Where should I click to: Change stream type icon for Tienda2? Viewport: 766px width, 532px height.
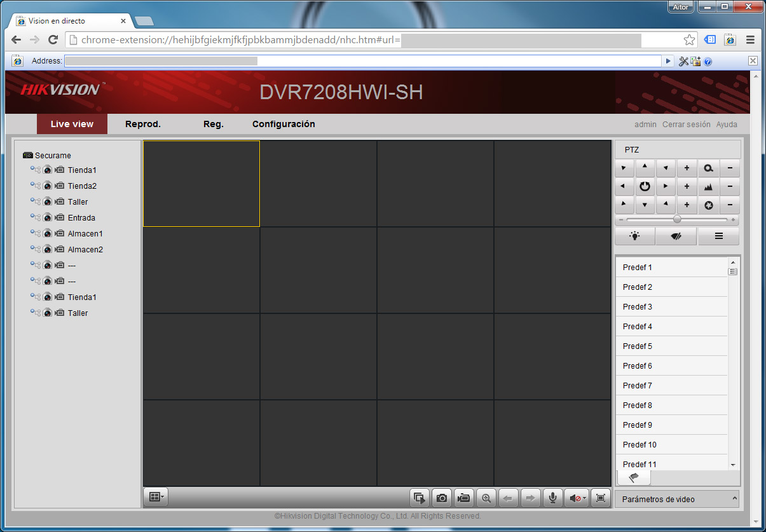click(x=36, y=186)
